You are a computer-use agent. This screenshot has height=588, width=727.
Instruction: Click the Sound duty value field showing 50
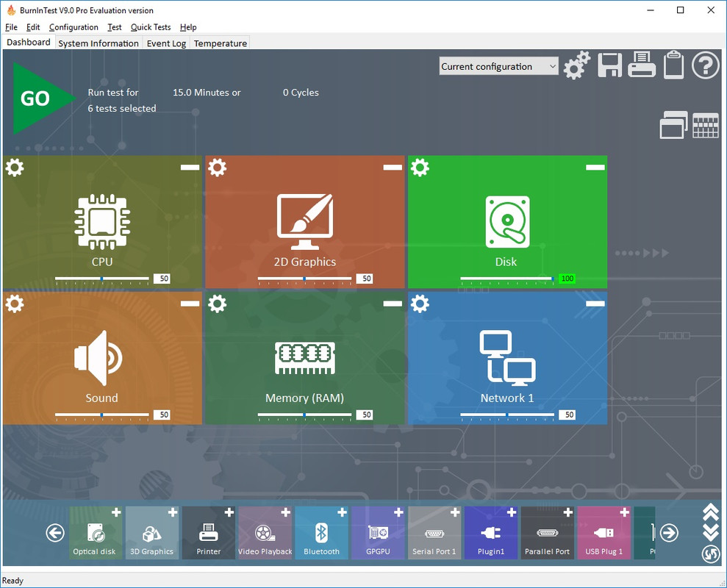pos(162,415)
